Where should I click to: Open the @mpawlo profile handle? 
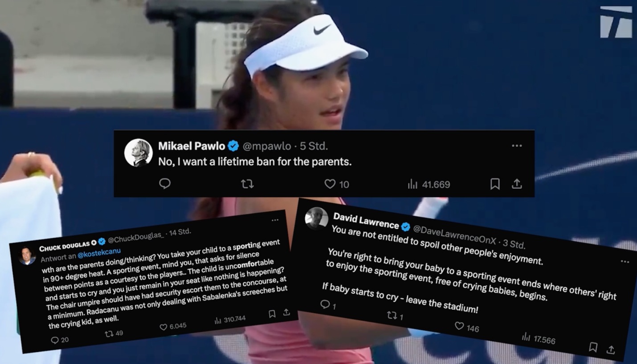click(266, 146)
